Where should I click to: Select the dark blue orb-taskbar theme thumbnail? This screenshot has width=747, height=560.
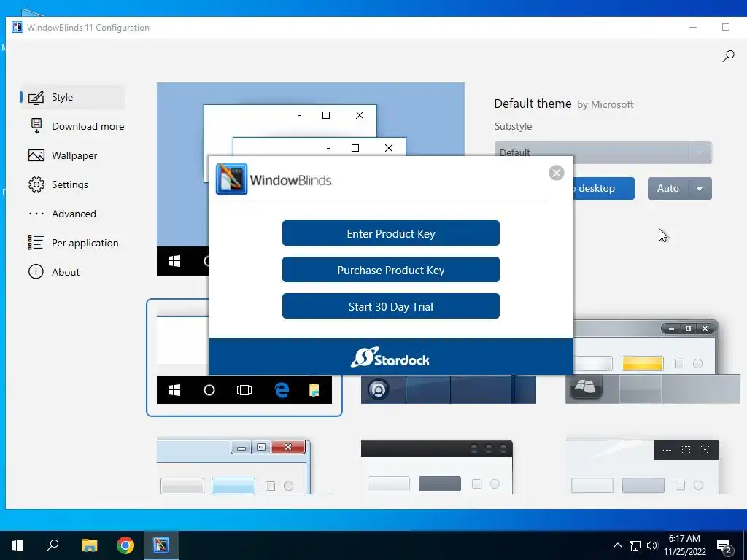click(x=449, y=389)
